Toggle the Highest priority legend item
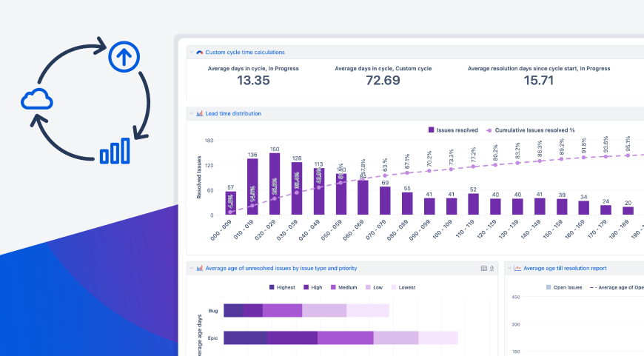This screenshot has width=644, height=356. point(282,287)
